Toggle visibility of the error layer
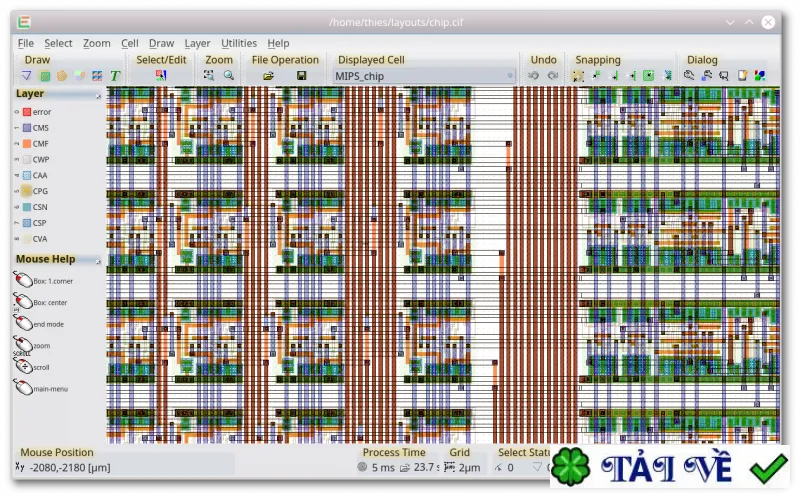The width and height of the screenshot is (800, 498). (36, 112)
